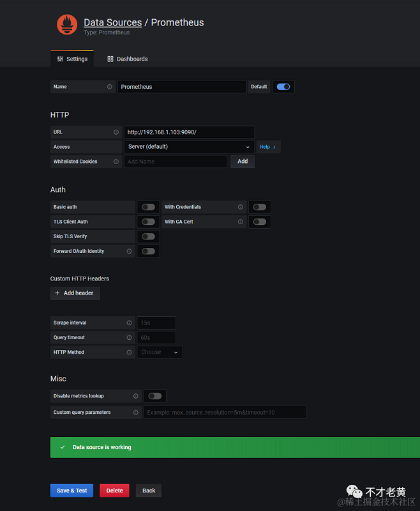Click the checkmark in the success banner
Image resolution: width=420 pixels, height=511 pixels.
[63, 448]
